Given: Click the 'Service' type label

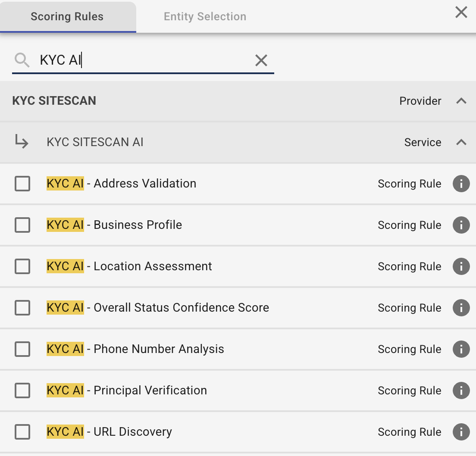Looking at the screenshot, I should click(x=423, y=142).
